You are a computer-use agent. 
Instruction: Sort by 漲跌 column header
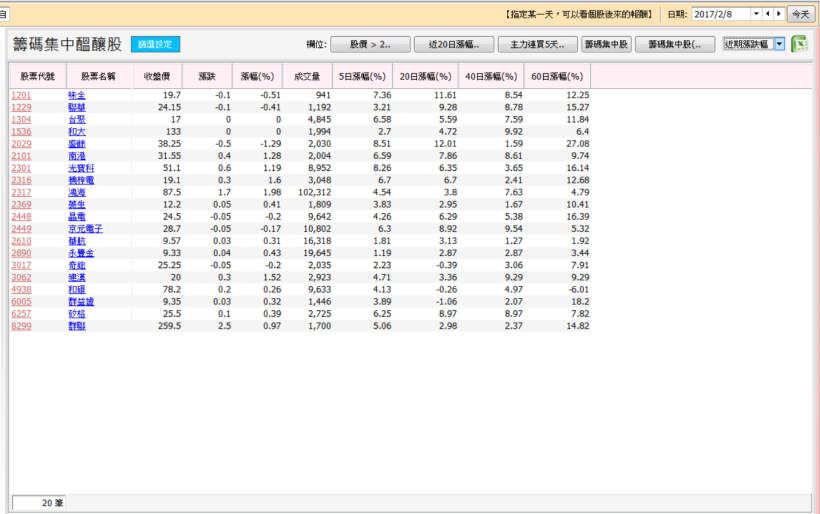click(x=207, y=76)
